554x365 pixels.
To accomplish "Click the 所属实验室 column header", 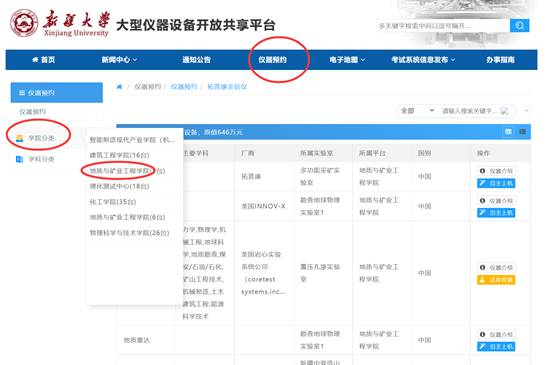I will tap(317, 153).
